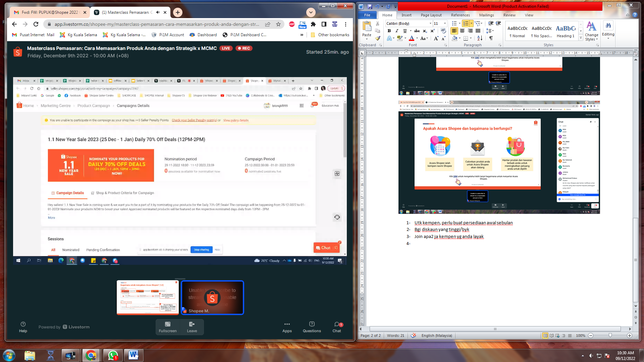Screen dimensions: 644x362
Task: Switch to the References ribbon tab
Action: coord(460,15)
